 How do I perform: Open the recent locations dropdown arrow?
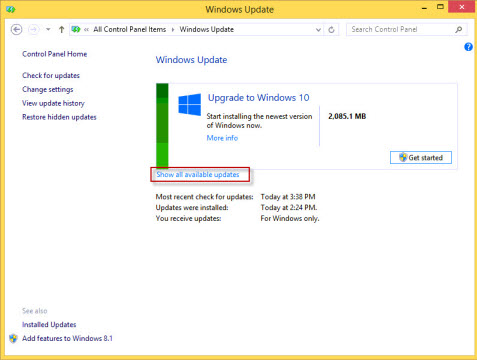[x=48, y=29]
